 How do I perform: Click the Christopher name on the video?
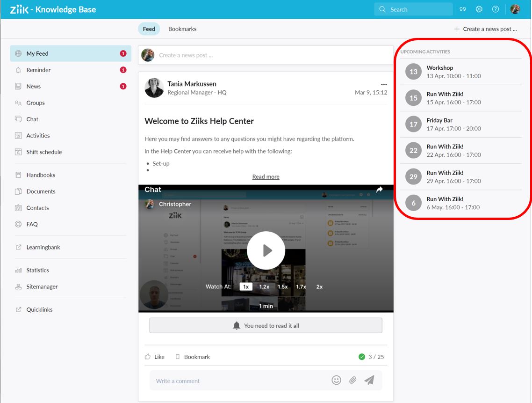(175, 204)
